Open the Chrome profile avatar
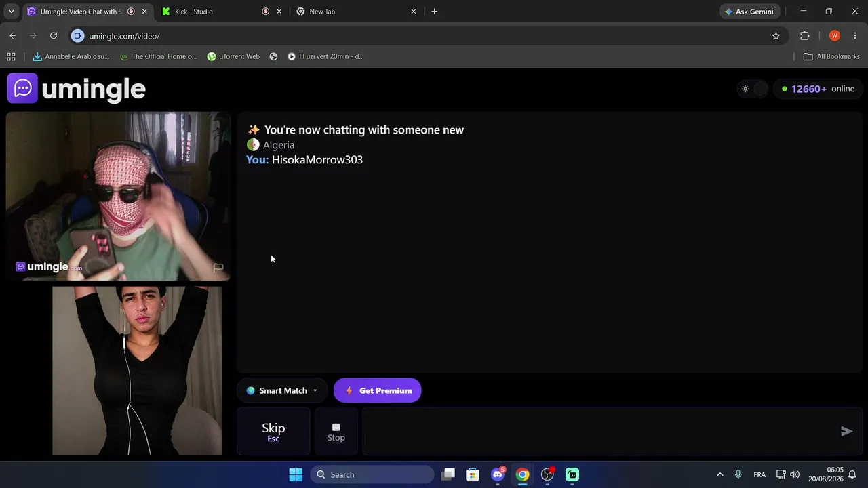Screen dimensions: 868x488 [835, 36]
